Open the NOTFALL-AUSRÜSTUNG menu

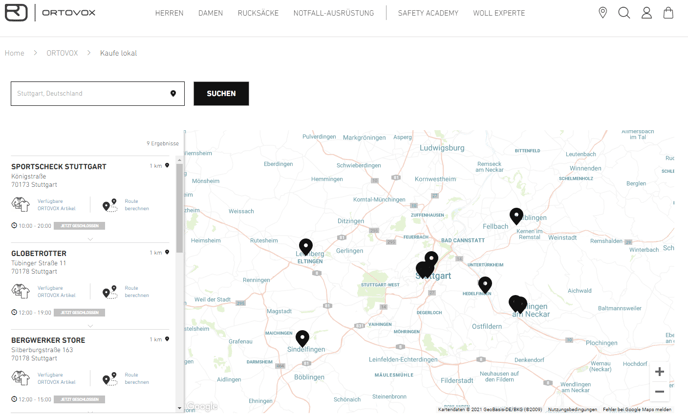(x=334, y=13)
